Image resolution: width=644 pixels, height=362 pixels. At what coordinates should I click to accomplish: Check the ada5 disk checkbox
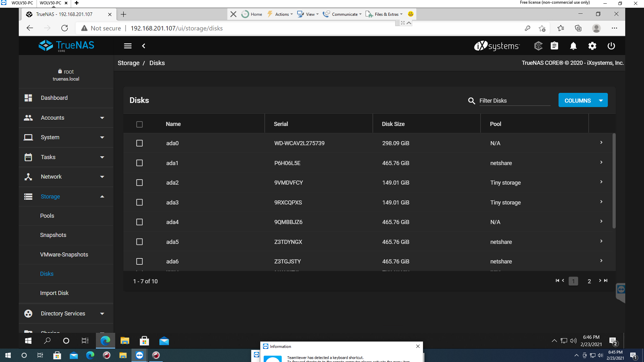[140, 242]
